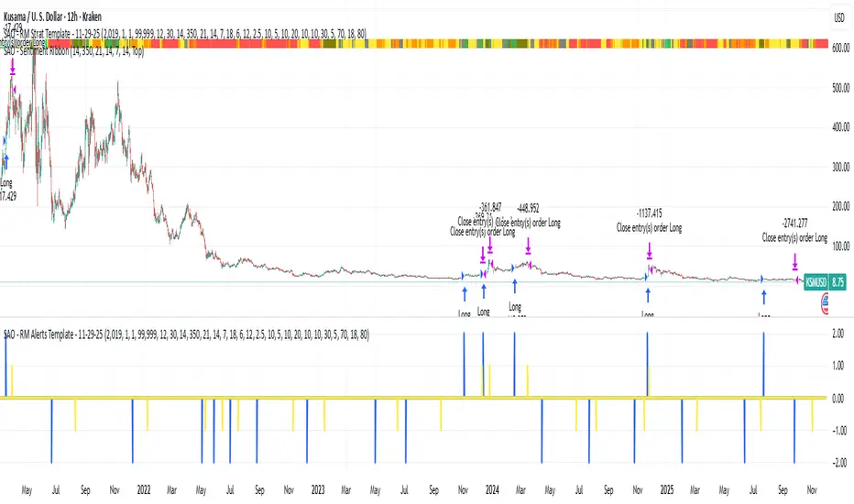854x504 pixels.
Task: Click the 300.00 price axis value
Action: coord(840,167)
